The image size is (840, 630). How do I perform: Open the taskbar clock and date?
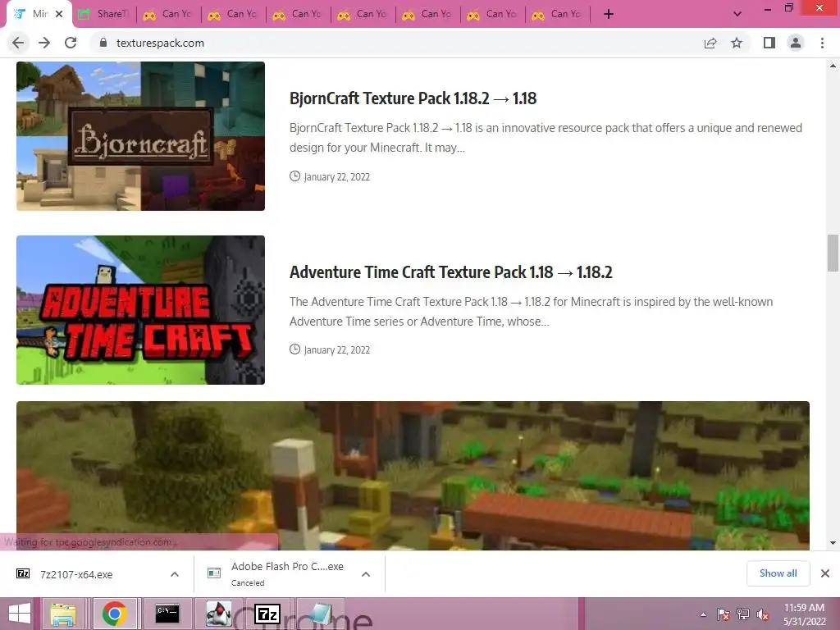(804, 614)
